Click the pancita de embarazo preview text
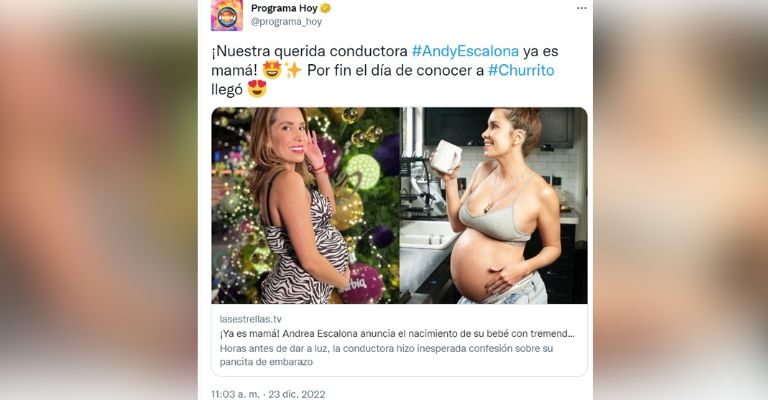 266,362
